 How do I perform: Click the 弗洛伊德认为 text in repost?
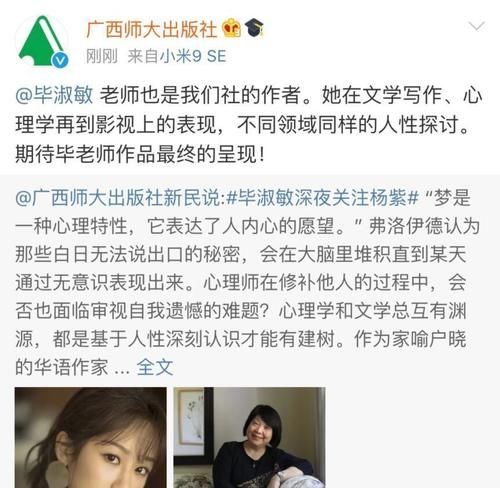424,226
